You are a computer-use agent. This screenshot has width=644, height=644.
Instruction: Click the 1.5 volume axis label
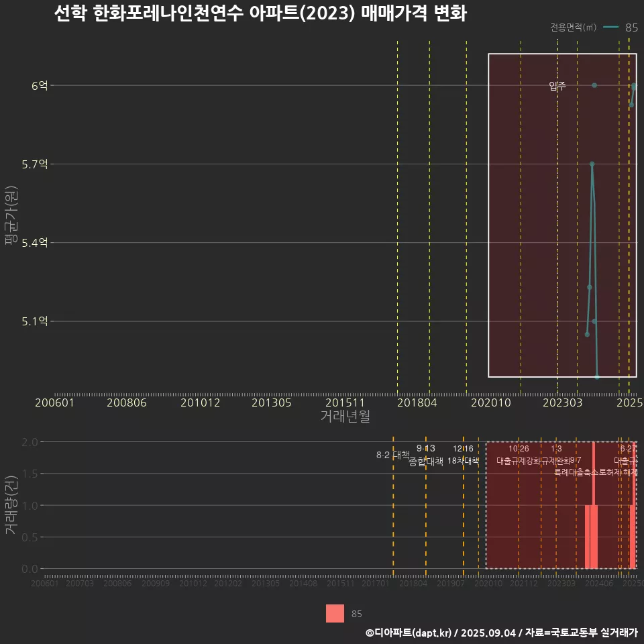click(30, 474)
